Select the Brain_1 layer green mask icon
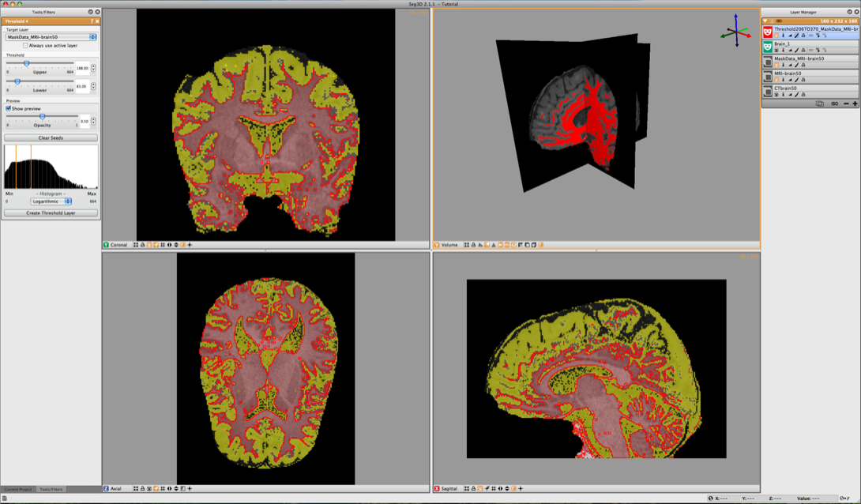The width and height of the screenshot is (861, 504). [768, 47]
